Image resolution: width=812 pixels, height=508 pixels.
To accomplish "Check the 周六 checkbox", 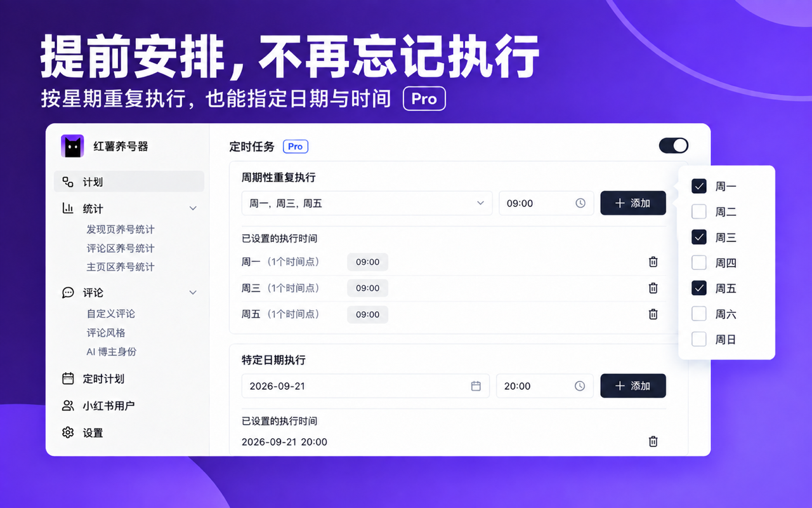I will (699, 314).
